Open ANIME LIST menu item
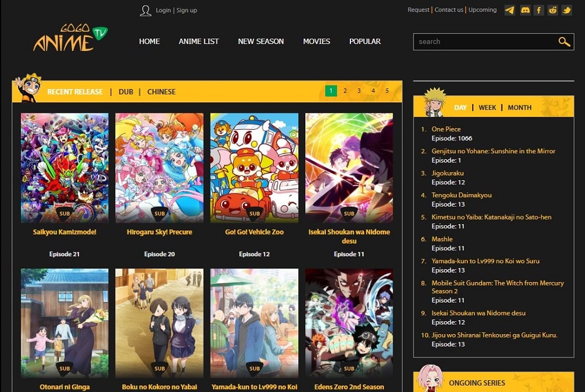The image size is (585, 392). 198,42
